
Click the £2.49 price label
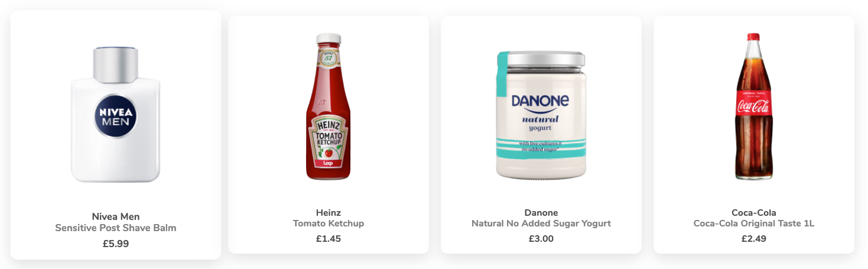754,239
